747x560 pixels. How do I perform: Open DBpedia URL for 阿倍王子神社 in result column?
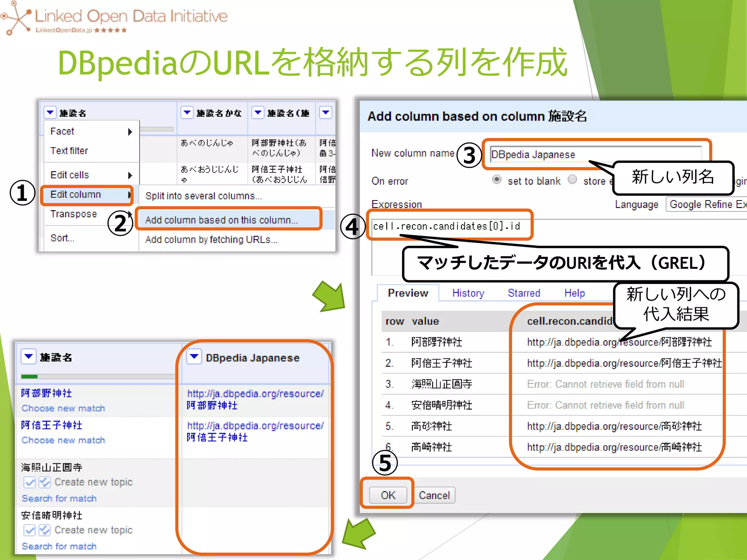click(x=255, y=431)
